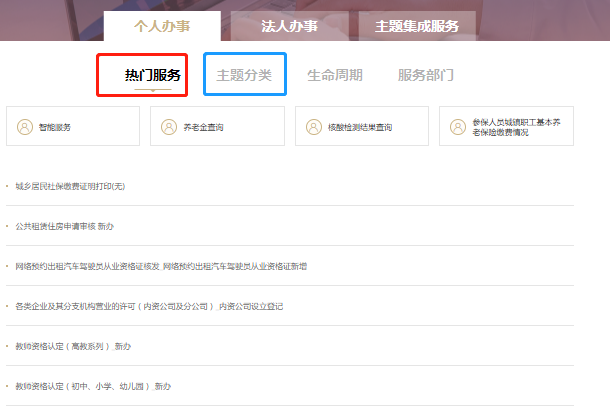Select the 生命周期 sub-tab
Screen dimensions: 610x406
[335, 75]
